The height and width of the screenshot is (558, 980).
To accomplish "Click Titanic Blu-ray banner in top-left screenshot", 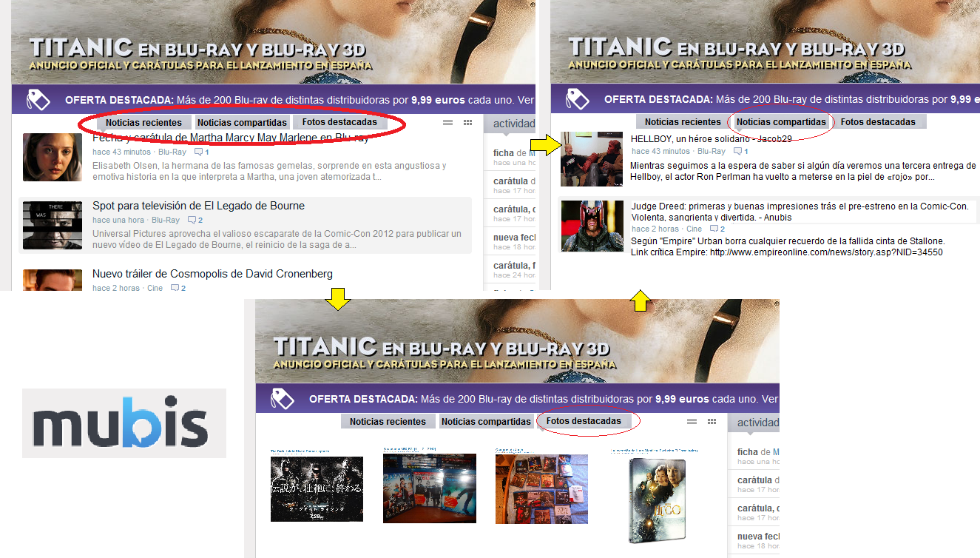I will pos(273,42).
